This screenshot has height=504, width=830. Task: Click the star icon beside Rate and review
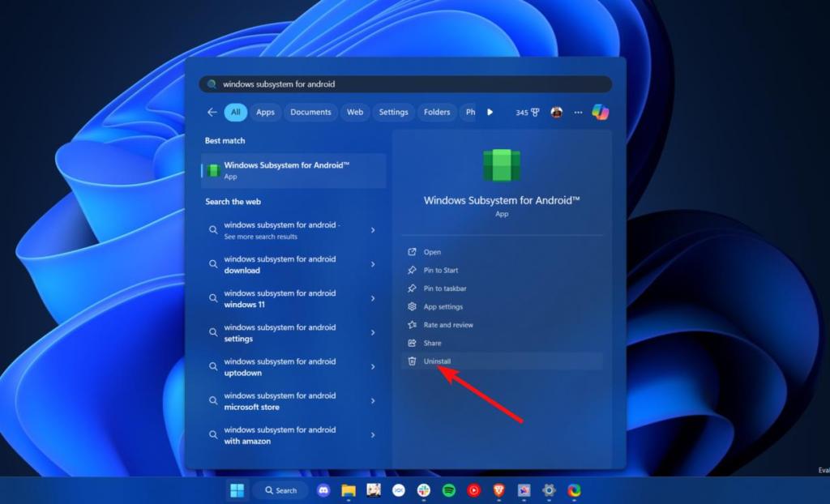412,325
